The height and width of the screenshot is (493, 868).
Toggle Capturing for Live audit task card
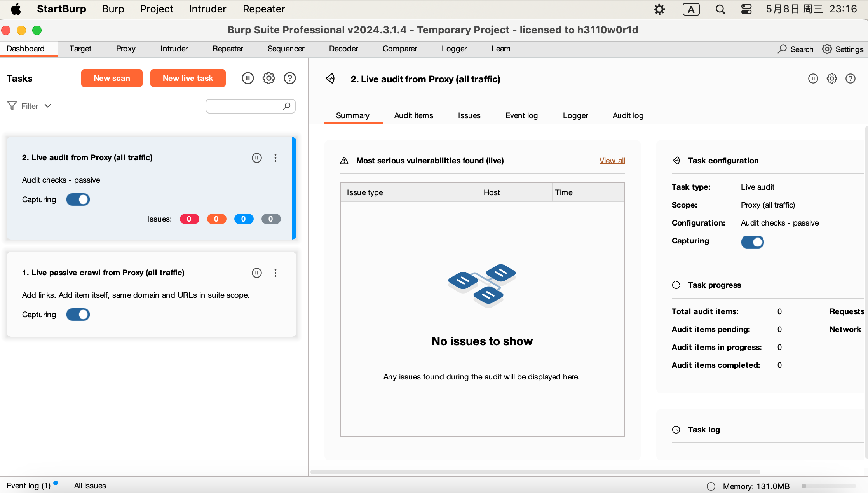(78, 199)
